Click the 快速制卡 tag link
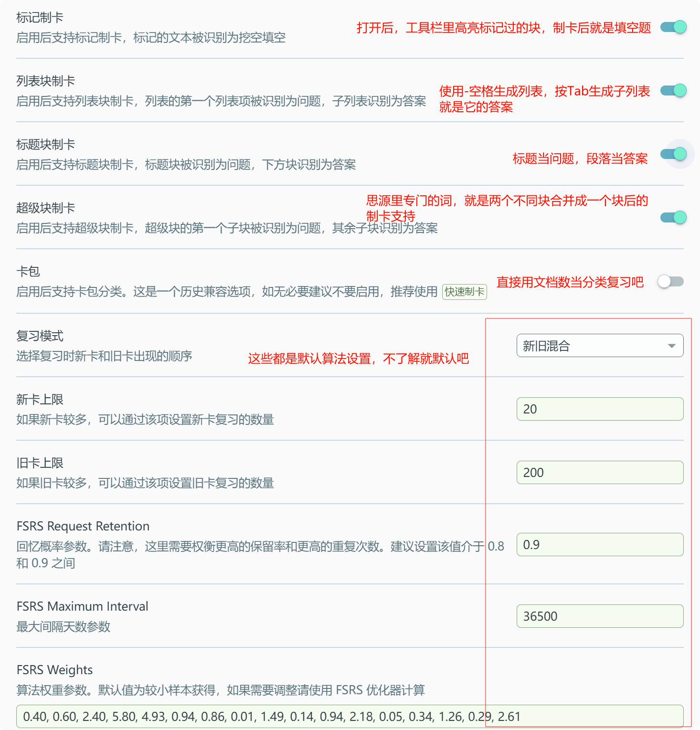Viewport: 700px width, 730px height. [464, 292]
